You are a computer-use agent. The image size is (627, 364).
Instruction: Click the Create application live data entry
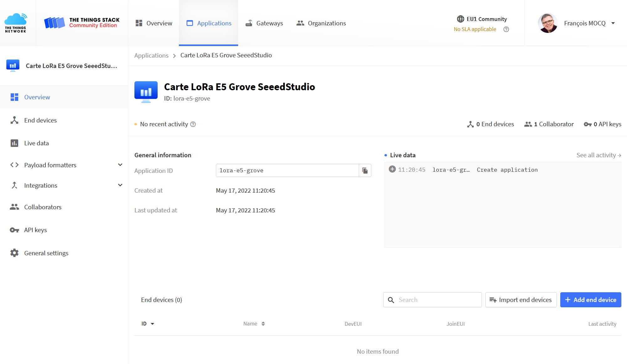click(x=503, y=170)
